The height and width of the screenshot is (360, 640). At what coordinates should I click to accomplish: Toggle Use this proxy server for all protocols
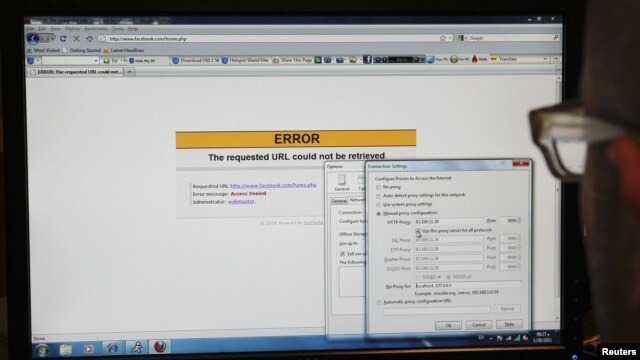[x=418, y=231]
